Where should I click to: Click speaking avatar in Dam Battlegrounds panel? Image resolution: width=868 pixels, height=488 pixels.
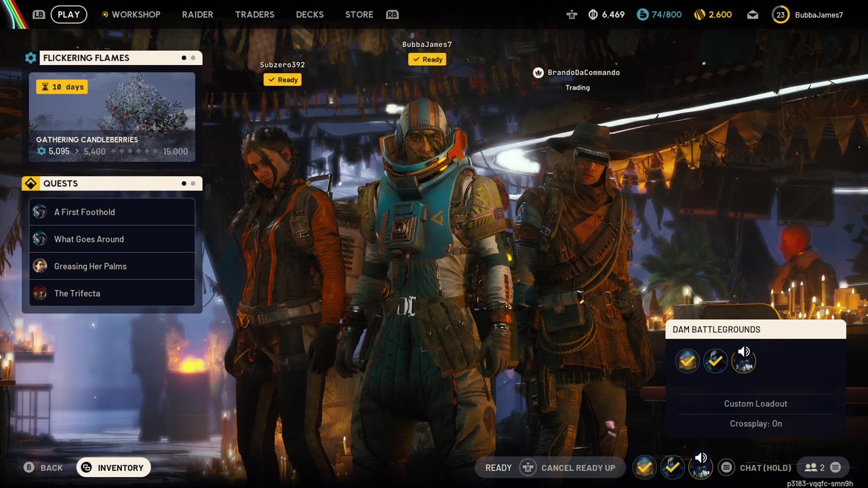[x=744, y=360]
